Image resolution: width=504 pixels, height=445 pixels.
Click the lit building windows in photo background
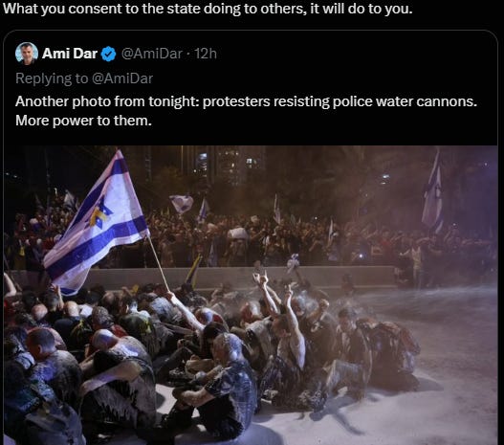225,163
